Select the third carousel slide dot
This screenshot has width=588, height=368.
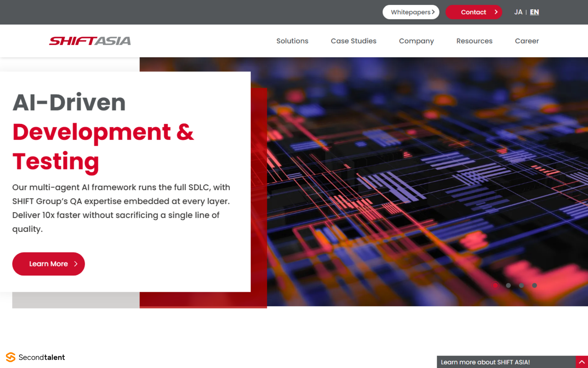tap(521, 285)
